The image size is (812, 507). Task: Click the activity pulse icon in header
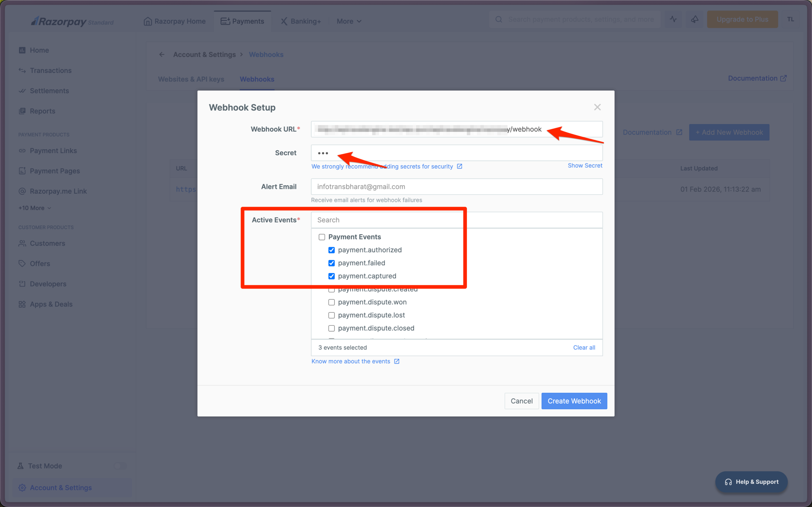(x=673, y=19)
